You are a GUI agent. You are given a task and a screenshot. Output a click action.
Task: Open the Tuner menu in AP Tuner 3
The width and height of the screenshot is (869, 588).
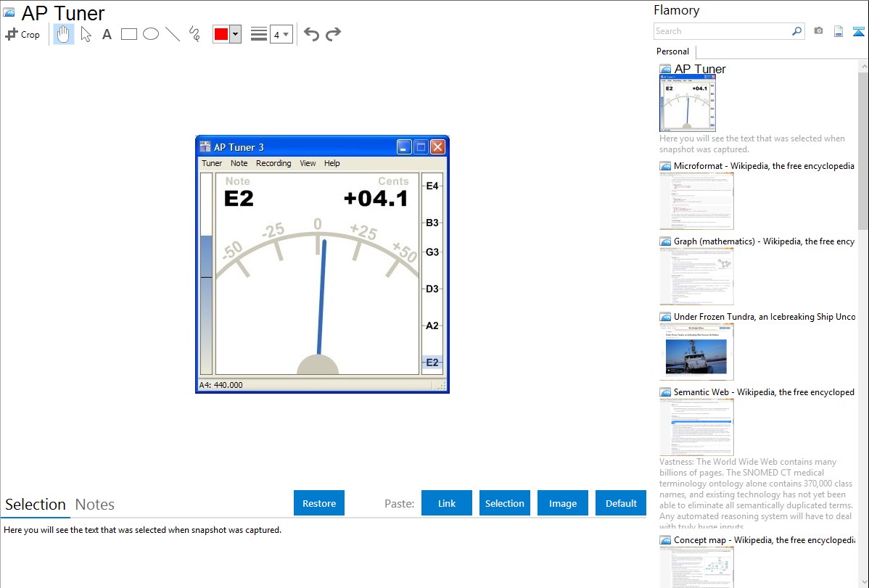(x=212, y=163)
